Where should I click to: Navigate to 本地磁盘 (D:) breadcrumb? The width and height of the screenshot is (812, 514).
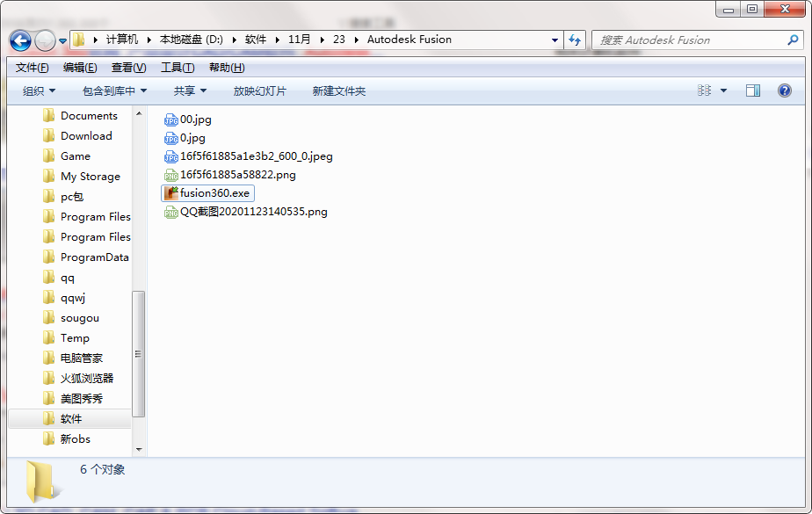(191, 40)
